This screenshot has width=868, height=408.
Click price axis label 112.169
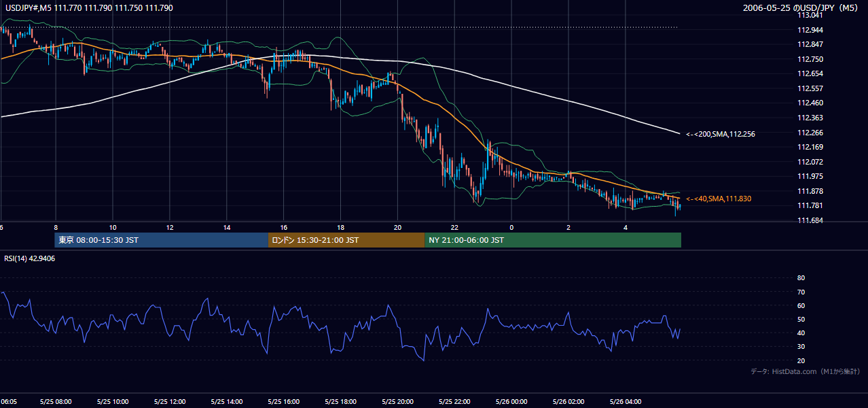pos(810,147)
